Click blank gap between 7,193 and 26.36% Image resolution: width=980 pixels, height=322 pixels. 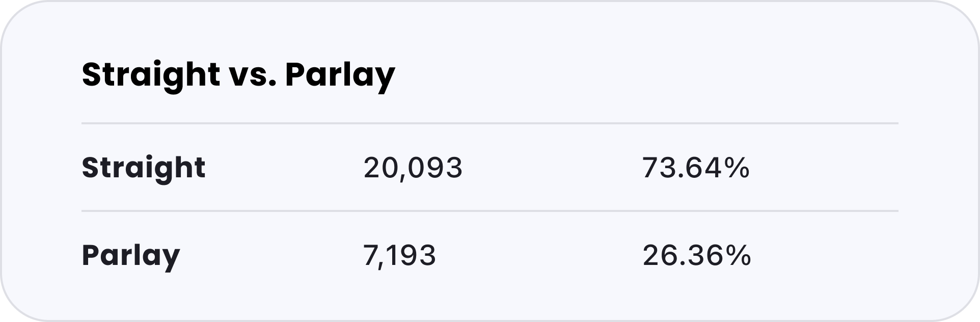pyautogui.click(x=539, y=255)
